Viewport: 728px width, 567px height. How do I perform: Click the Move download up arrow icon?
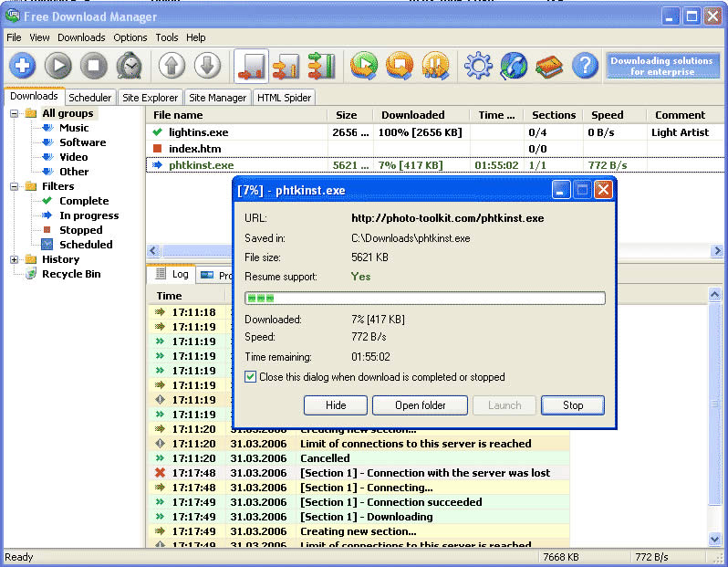[x=172, y=66]
